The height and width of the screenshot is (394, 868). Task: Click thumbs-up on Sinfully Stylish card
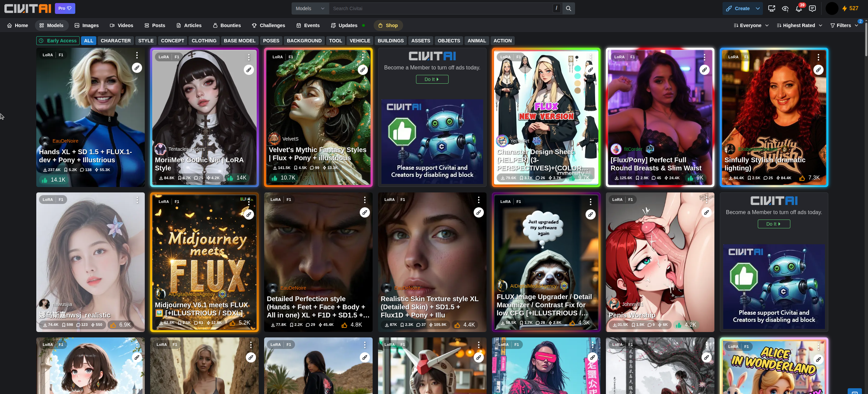tap(802, 178)
